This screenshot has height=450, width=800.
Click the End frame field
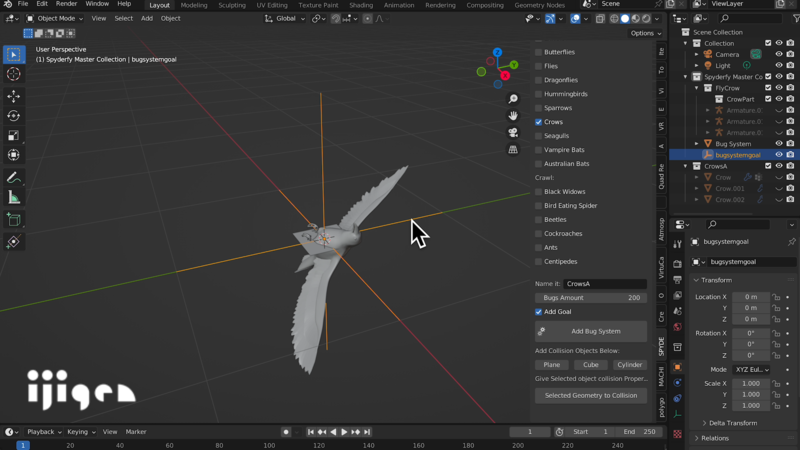pyautogui.click(x=640, y=432)
